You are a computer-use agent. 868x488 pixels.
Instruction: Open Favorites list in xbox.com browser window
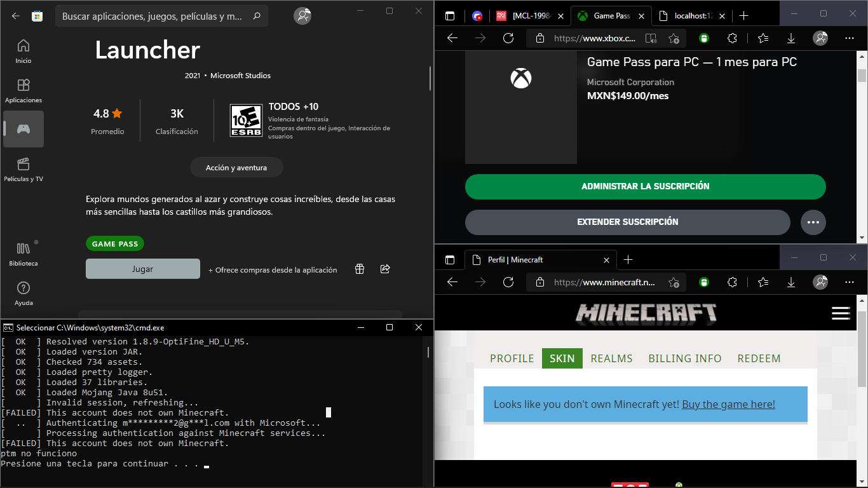[763, 38]
